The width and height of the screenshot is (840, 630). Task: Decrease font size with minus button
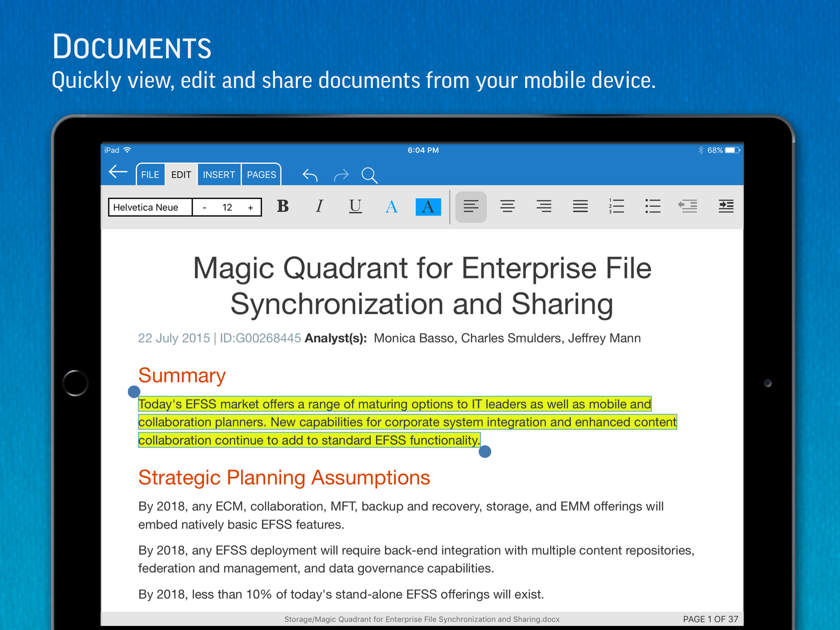[204, 208]
